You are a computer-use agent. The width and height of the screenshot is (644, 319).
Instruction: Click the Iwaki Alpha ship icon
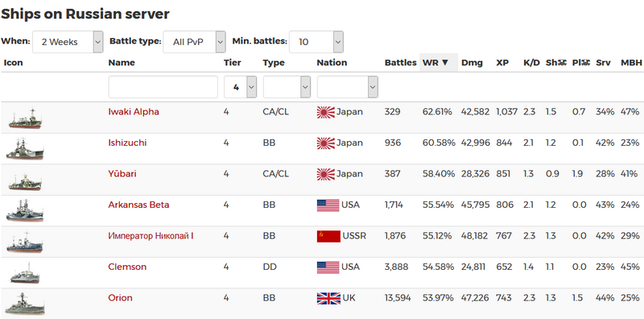pos(25,118)
